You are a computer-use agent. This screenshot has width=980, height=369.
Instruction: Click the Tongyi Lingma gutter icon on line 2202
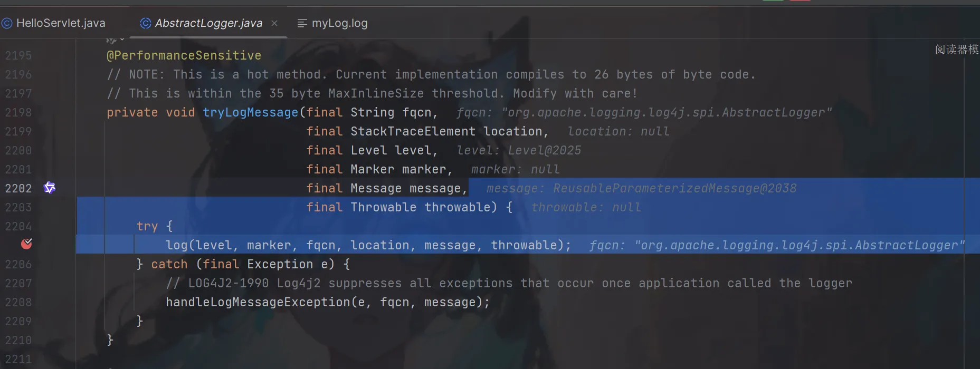50,188
